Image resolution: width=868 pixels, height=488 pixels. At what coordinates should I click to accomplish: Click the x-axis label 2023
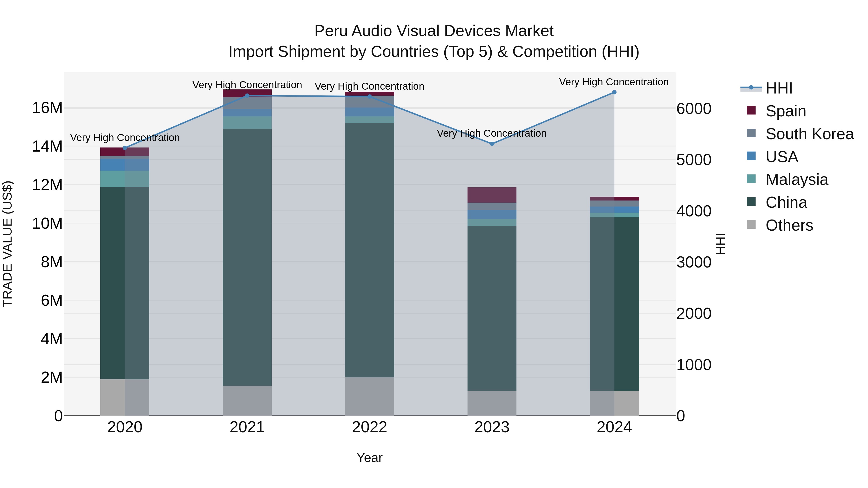[x=492, y=427]
